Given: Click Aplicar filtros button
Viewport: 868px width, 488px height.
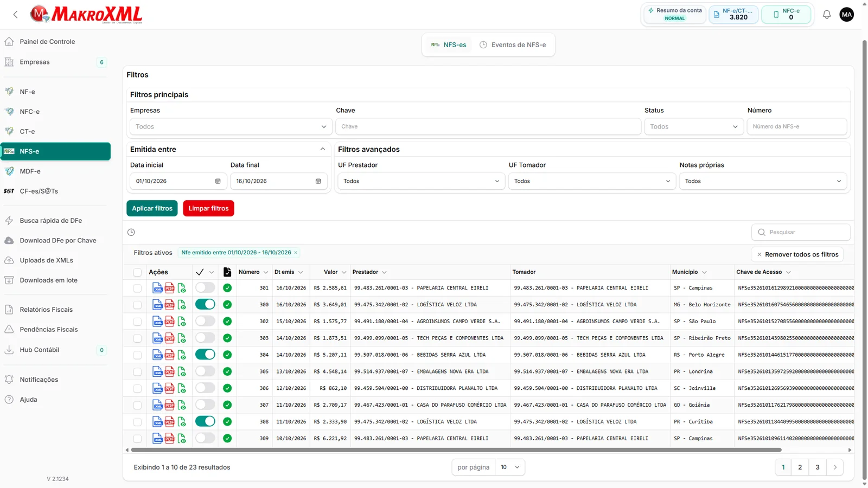Looking at the screenshot, I should tap(152, 208).
